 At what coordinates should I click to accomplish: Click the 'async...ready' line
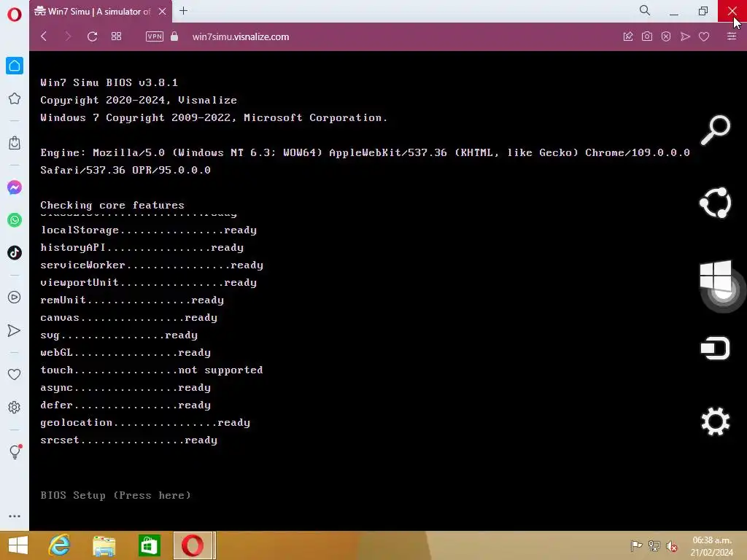125,388
